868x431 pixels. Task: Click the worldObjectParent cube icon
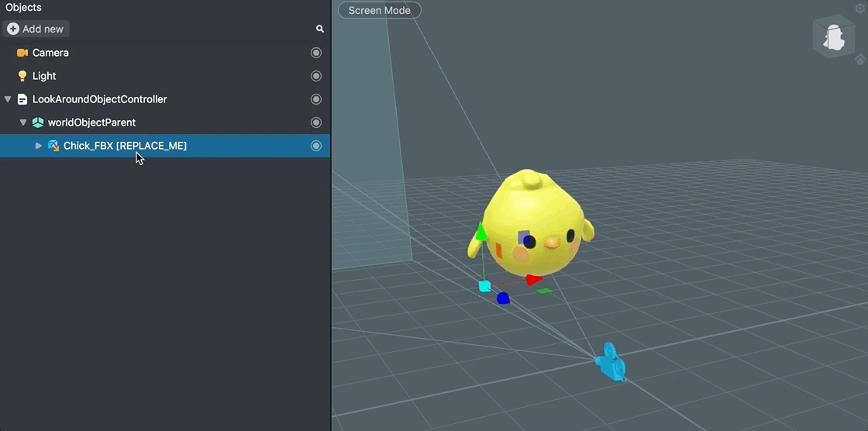tap(37, 122)
